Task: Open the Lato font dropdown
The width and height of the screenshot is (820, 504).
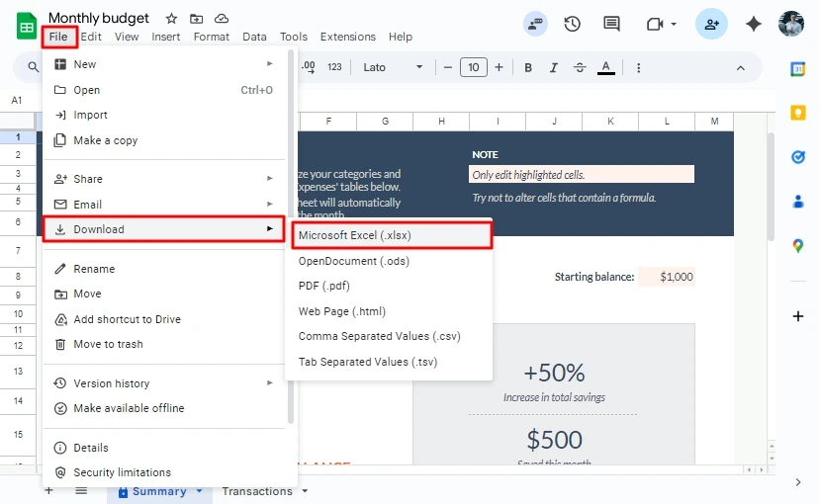Action: 393,67
